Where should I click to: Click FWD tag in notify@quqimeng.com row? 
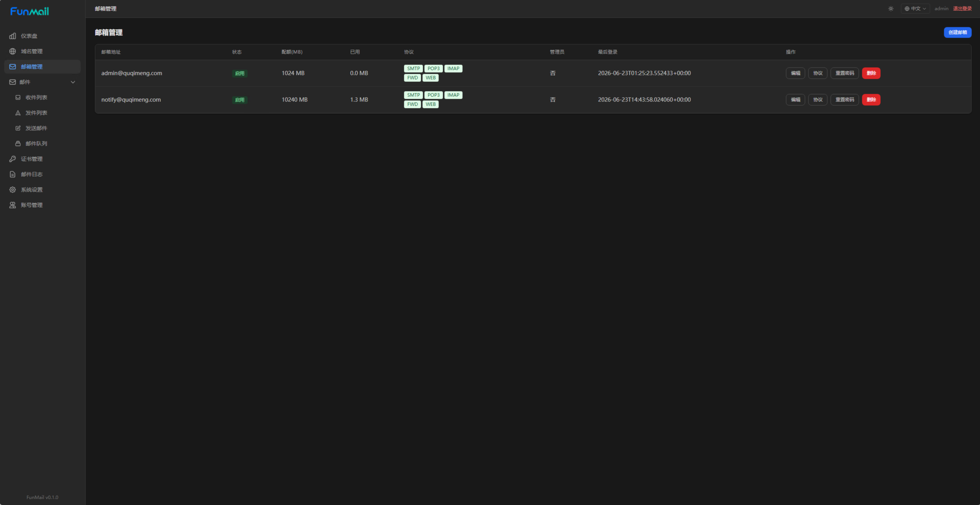point(412,104)
